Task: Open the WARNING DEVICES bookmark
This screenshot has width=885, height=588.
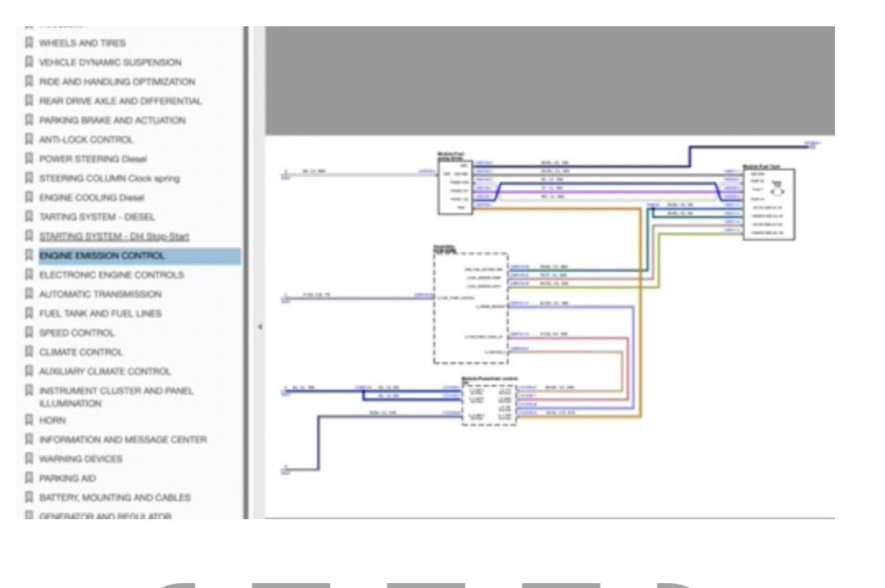Action: point(80,459)
